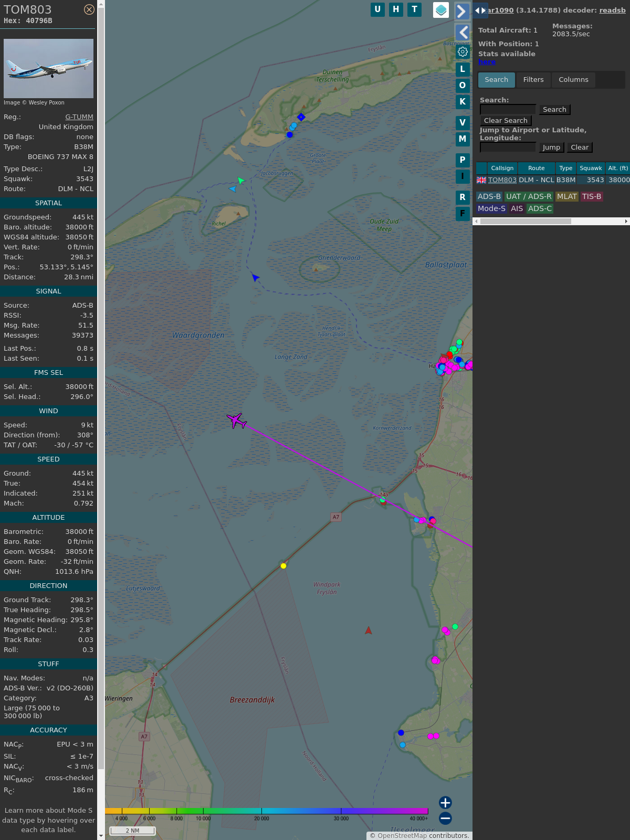Screen dimensions: 630x840
Task: Expand sidebar with right chevron arrow
Action: pyautogui.click(x=462, y=12)
